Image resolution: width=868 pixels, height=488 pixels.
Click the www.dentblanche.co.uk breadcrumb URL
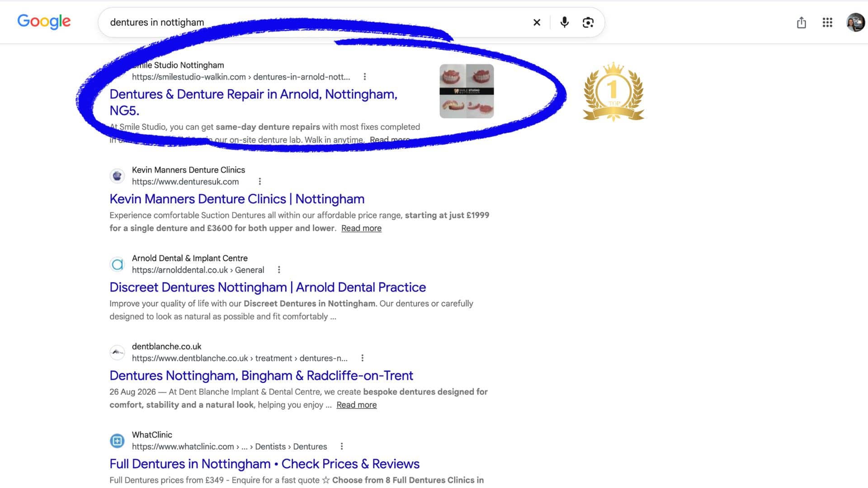point(240,358)
